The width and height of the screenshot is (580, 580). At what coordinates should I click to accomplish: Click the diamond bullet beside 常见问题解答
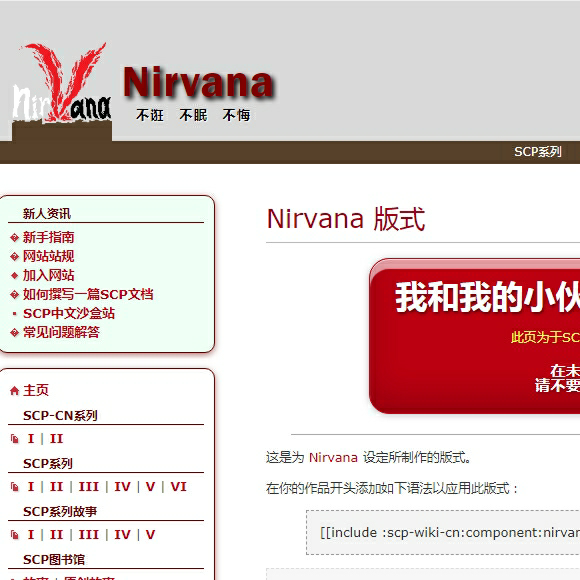[14, 333]
